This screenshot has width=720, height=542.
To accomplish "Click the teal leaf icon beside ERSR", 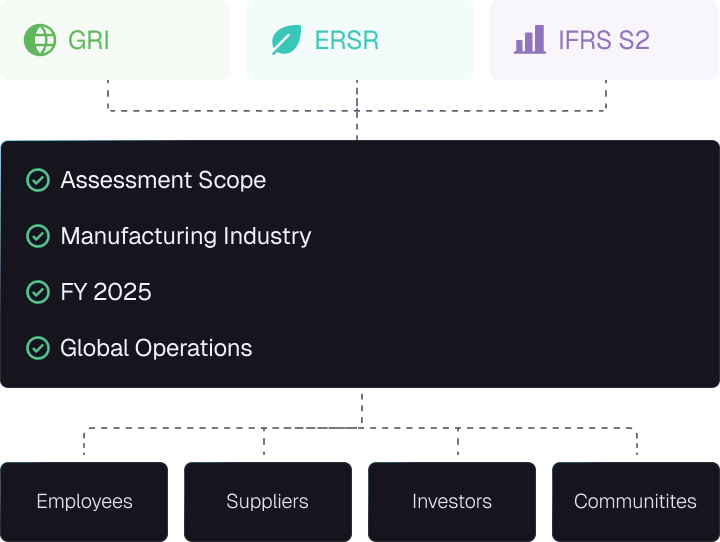I will coord(287,40).
